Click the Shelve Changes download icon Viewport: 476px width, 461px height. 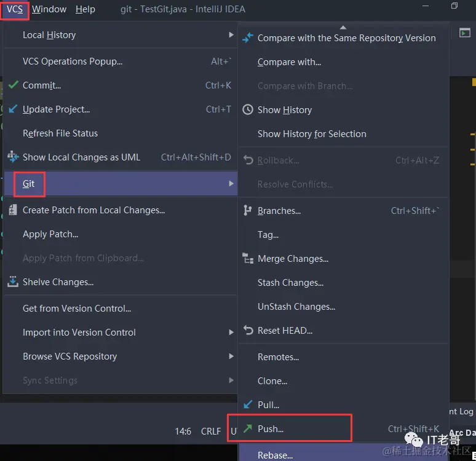click(13, 282)
